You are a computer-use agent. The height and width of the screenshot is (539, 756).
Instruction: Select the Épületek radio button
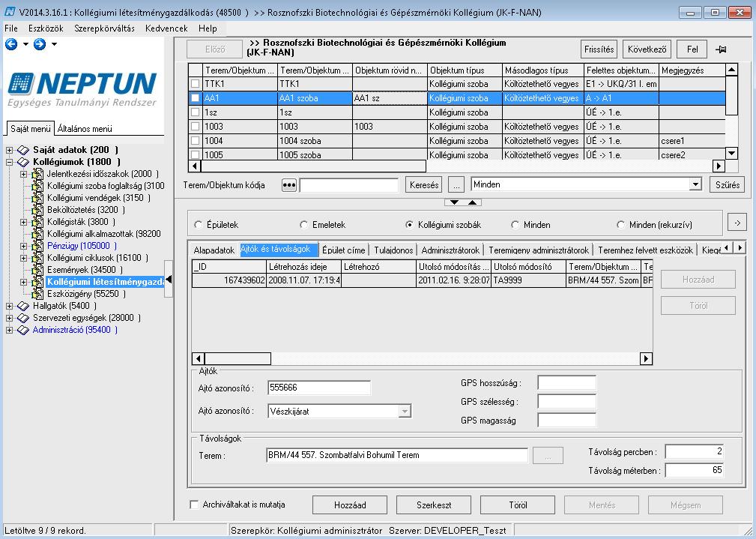point(198,225)
